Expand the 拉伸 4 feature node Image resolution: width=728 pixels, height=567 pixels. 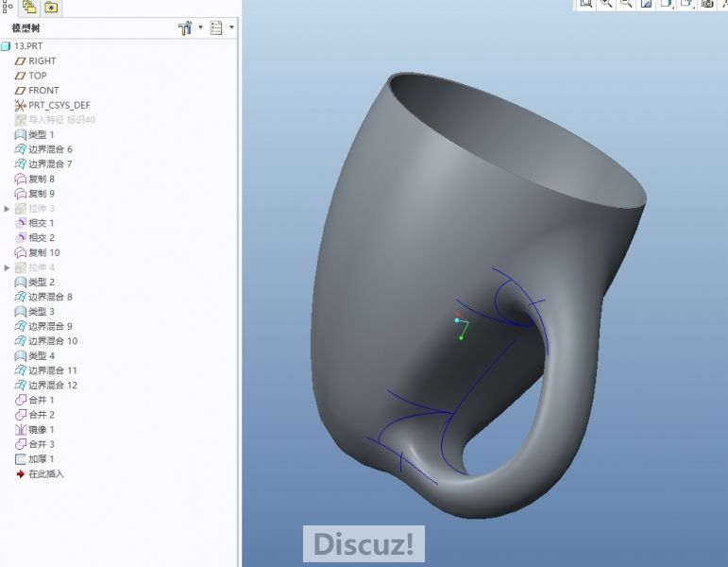point(8,267)
